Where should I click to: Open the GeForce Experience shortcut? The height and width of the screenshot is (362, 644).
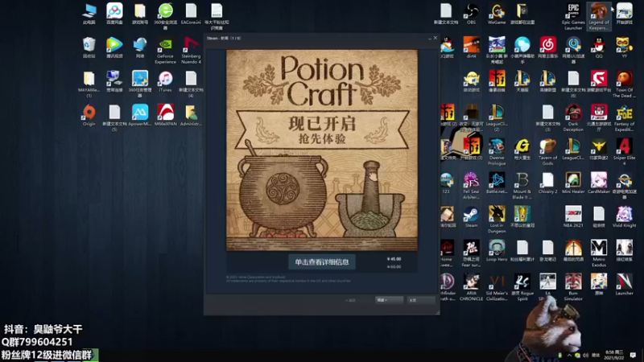point(165,51)
